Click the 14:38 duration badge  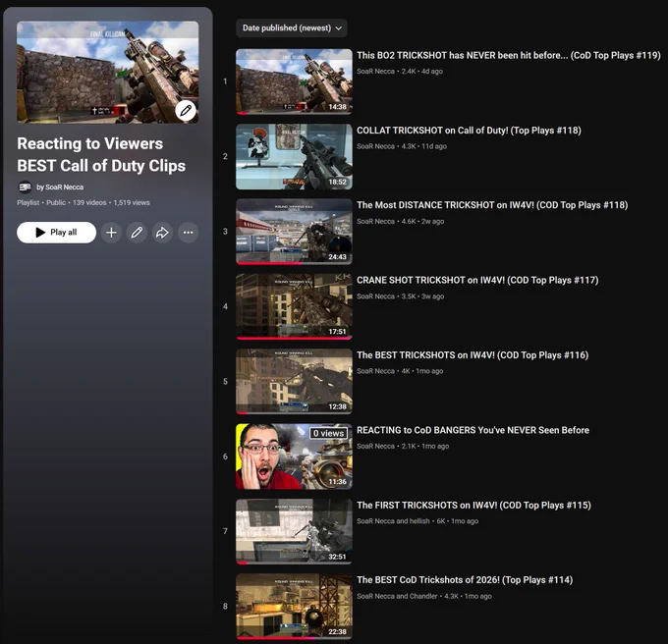(337, 107)
